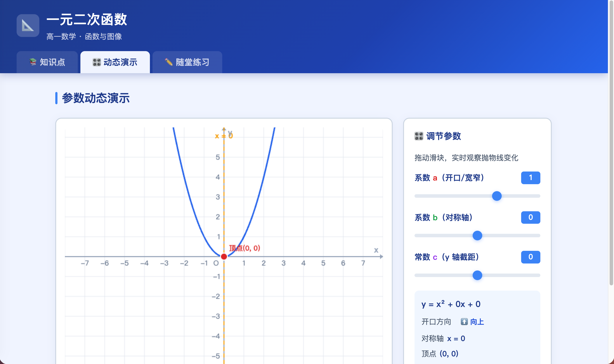Image resolution: width=614 pixels, height=364 pixels.
Task: Open the 知识点 tab
Action: [47, 62]
